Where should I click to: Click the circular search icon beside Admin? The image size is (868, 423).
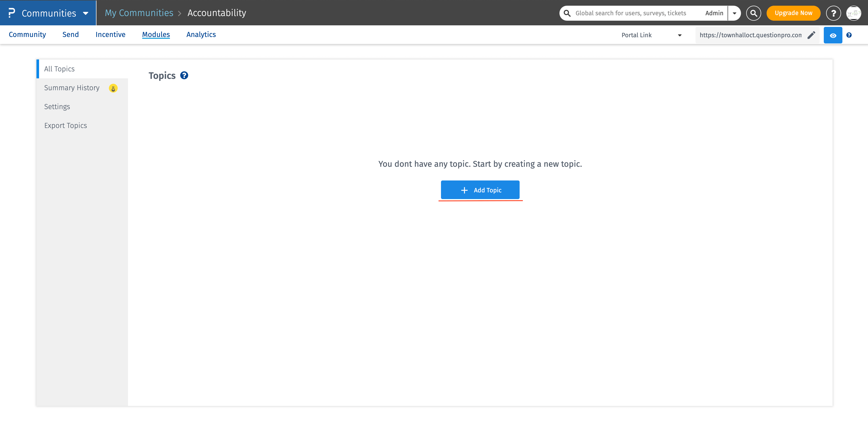(754, 13)
